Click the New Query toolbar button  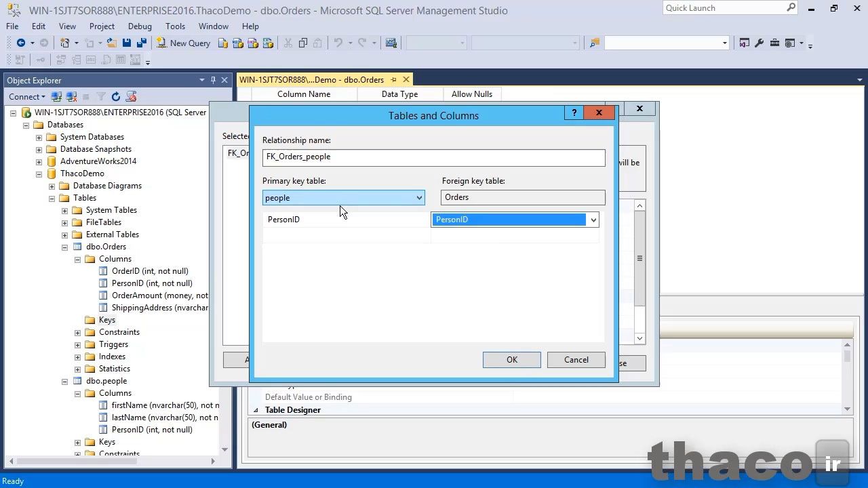tap(183, 43)
